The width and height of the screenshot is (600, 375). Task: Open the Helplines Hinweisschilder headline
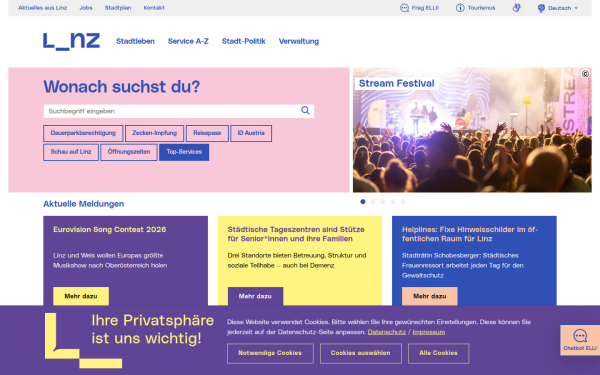tap(470, 234)
